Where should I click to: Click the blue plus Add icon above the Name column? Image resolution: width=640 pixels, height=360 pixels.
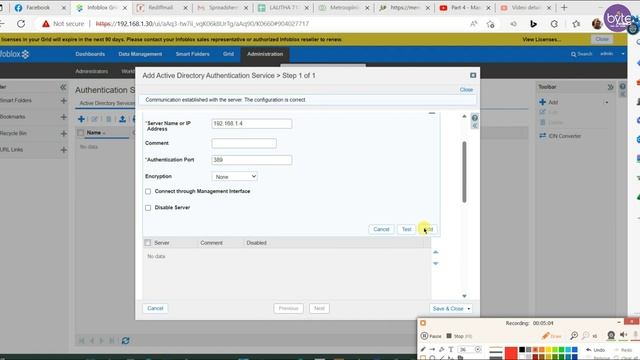pyautogui.click(x=81, y=119)
